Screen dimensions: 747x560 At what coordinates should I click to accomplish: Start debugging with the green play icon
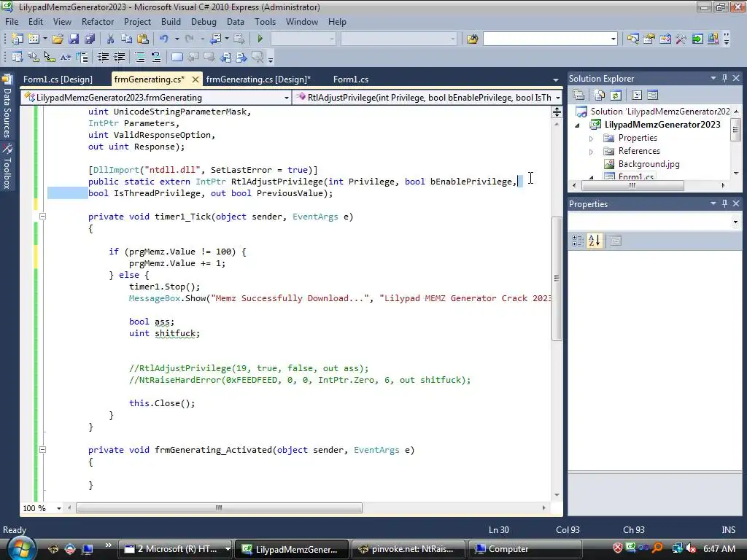pos(260,39)
